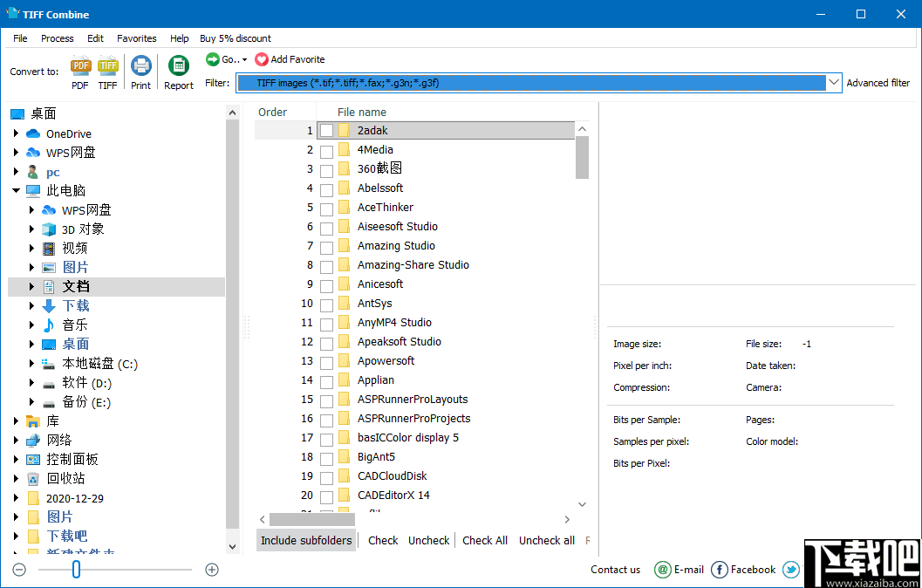Screen dimensions: 922x588
Task: Open the Help menu
Action: 180,38
